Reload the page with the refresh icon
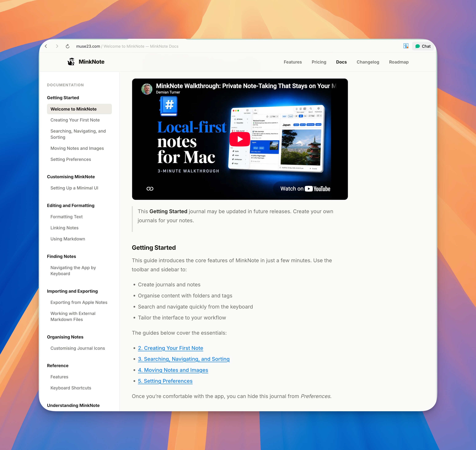This screenshot has width=476, height=450. (x=68, y=46)
